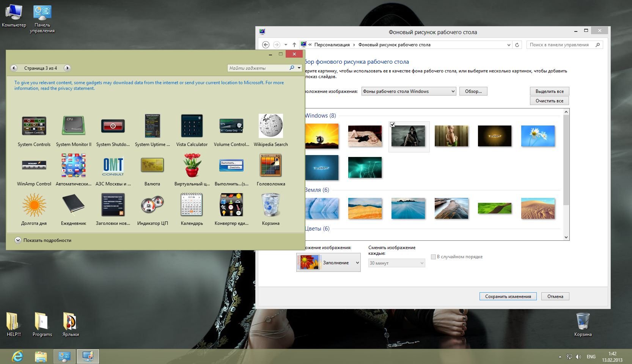Go to next gadget gallery page
The image size is (632, 364).
click(x=67, y=68)
